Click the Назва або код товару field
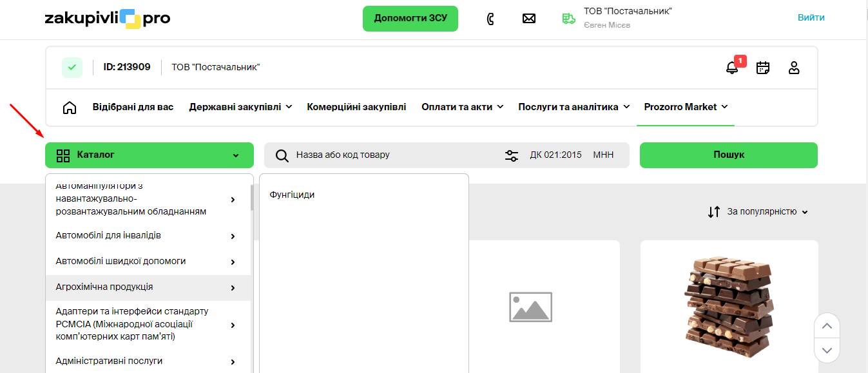This screenshot has height=373, width=868. (x=393, y=155)
